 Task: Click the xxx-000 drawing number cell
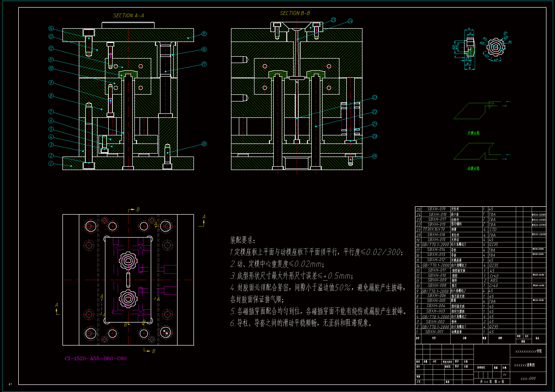click(x=528, y=378)
